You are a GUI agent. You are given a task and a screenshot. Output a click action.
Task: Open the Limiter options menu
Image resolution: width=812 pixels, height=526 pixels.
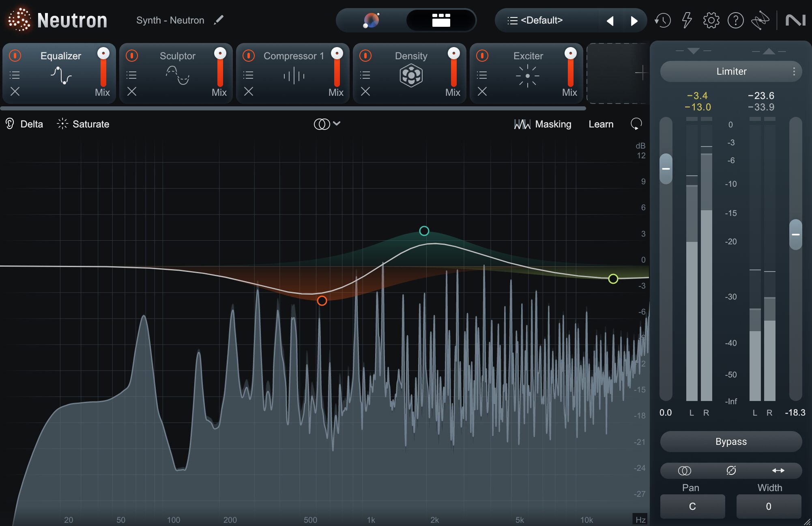click(x=794, y=71)
